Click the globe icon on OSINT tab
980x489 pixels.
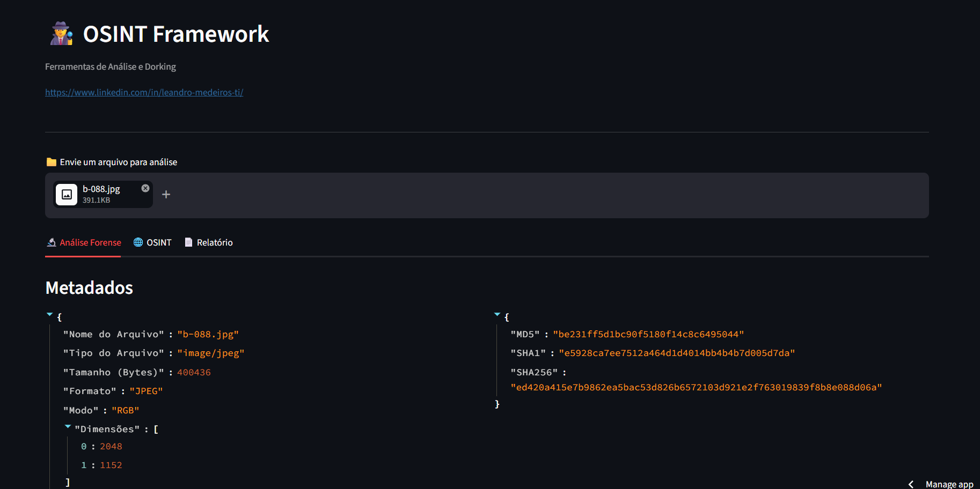tap(138, 242)
